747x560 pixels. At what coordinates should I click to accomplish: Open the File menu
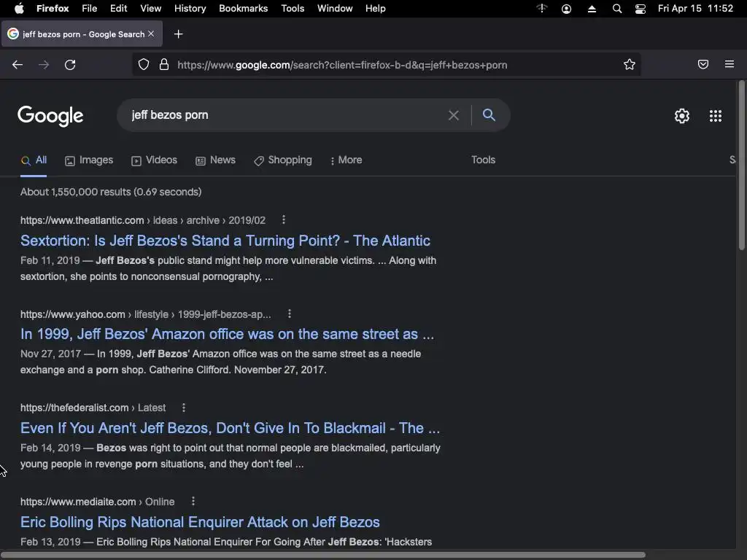[90, 9]
